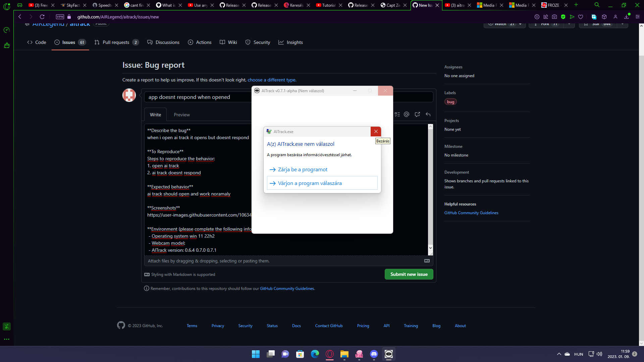Viewport: 644px width, 362px height.
Task: Click the GitHub octocat logo in the footer
Action: point(121,325)
